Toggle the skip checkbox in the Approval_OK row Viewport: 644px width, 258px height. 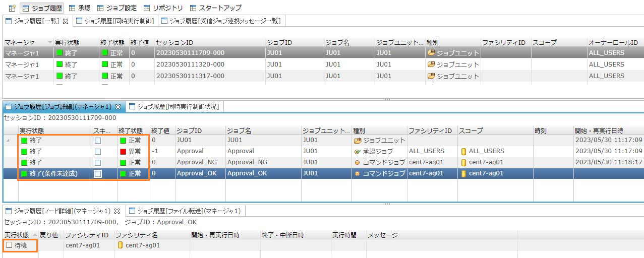(98, 173)
